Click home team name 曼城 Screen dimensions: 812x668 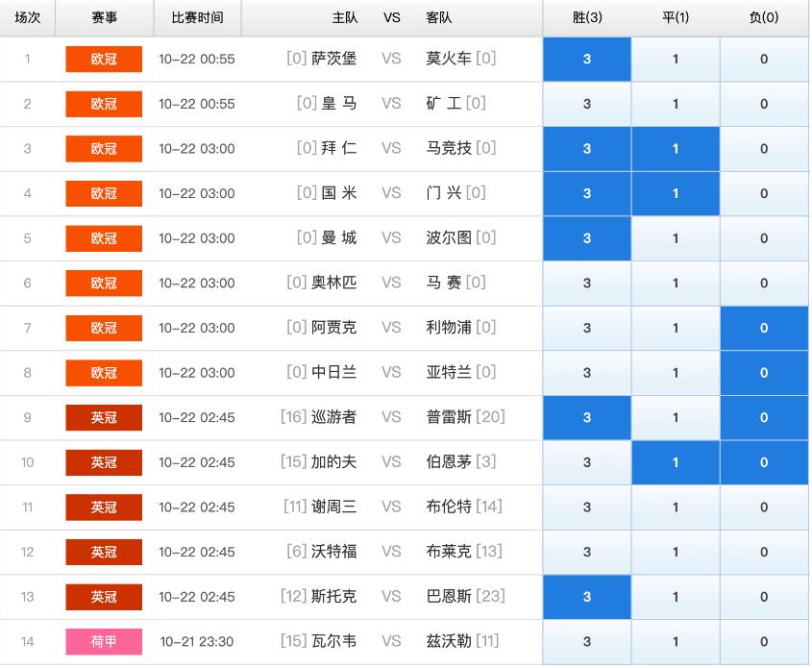tap(338, 237)
